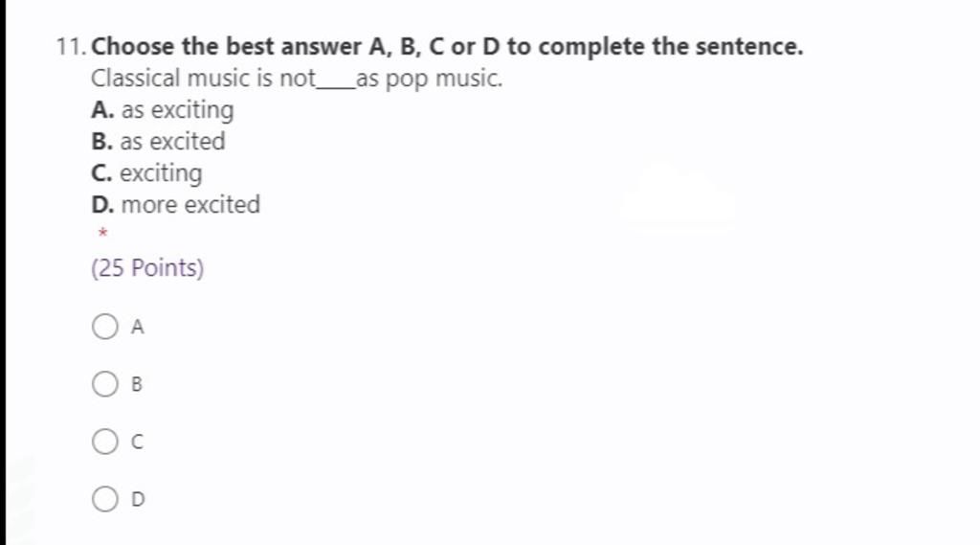Click the letter B label beside its radio

pos(137,384)
